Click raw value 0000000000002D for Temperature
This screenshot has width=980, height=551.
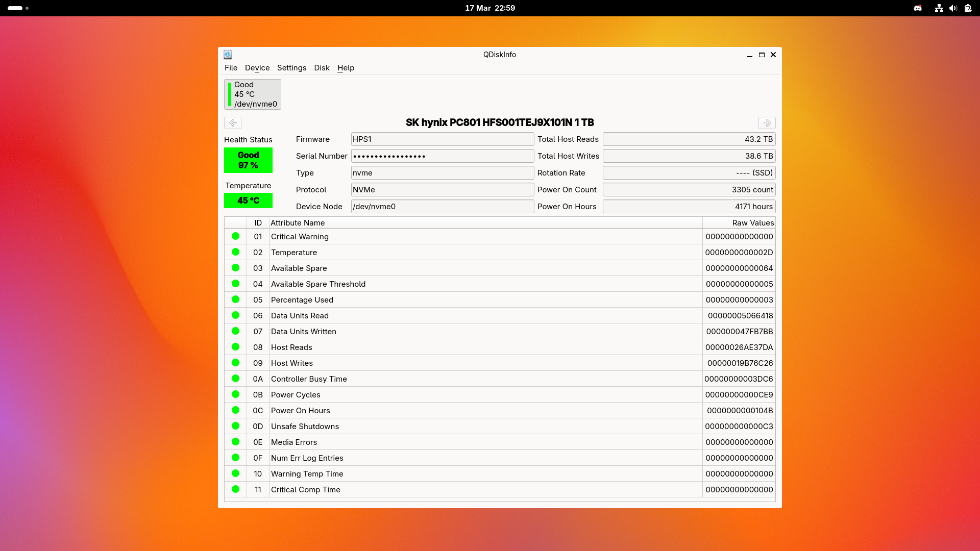tap(739, 253)
